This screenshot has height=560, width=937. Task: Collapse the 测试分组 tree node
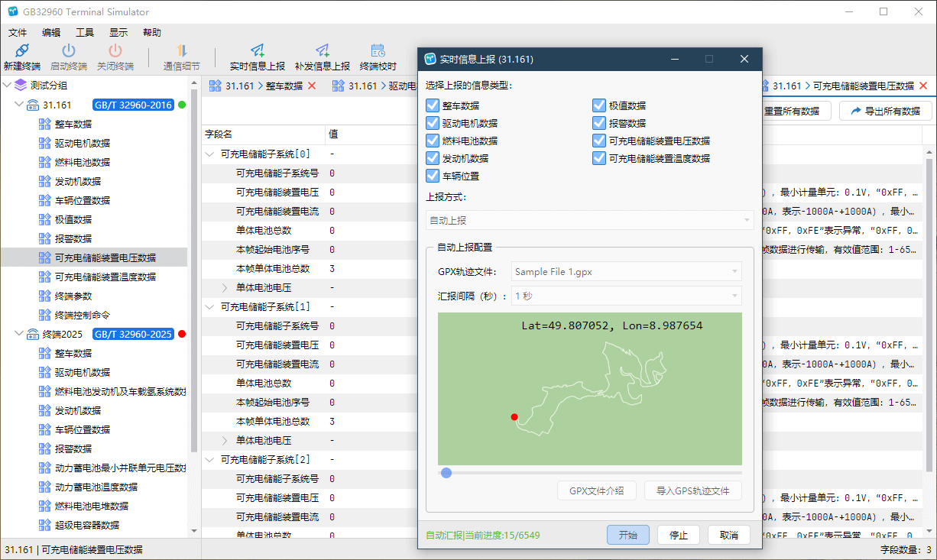coord(7,86)
